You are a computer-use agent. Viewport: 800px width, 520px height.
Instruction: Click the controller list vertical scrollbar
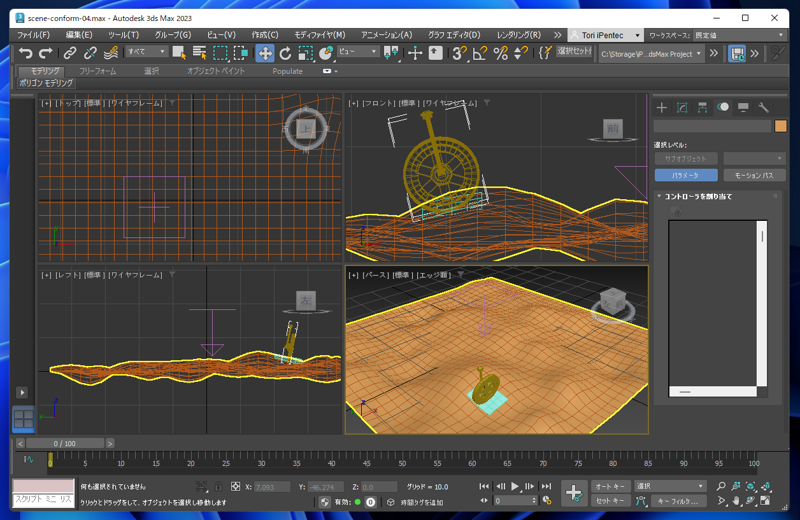tap(762, 304)
